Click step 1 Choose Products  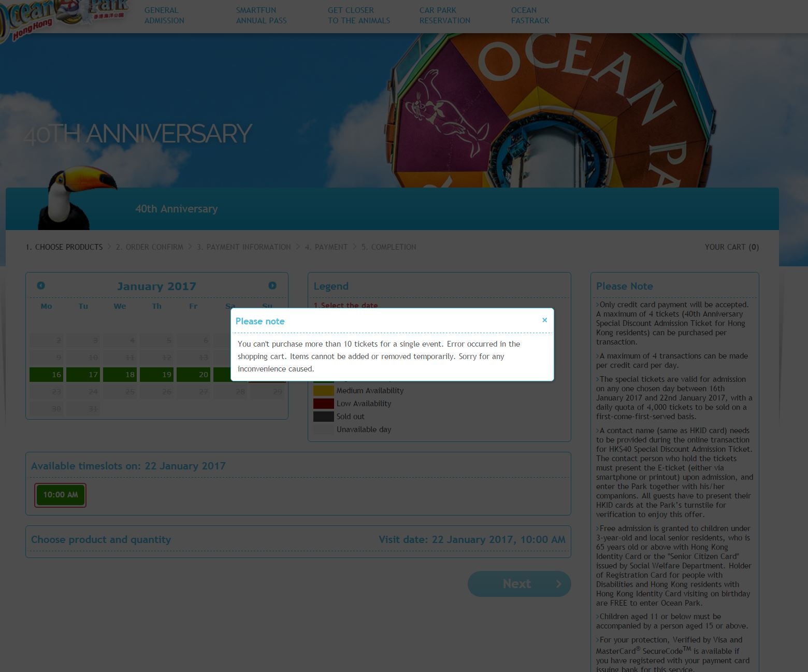point(64,247)
